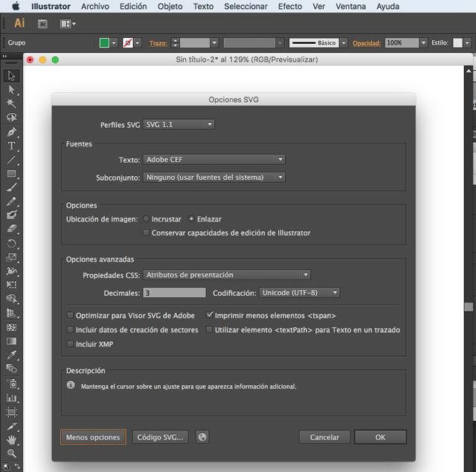Select the Mesh tool
Image resolution: width=476 pixels, height=472 pixels.
12,327
